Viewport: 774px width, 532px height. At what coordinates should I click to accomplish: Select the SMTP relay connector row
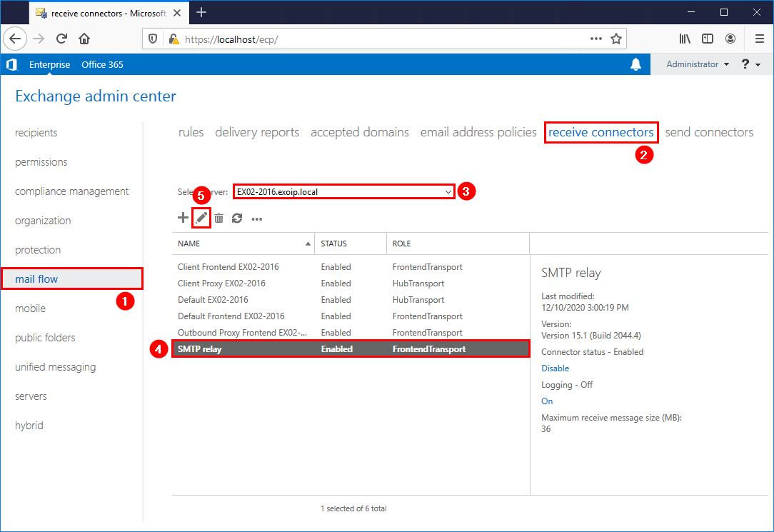351,349
